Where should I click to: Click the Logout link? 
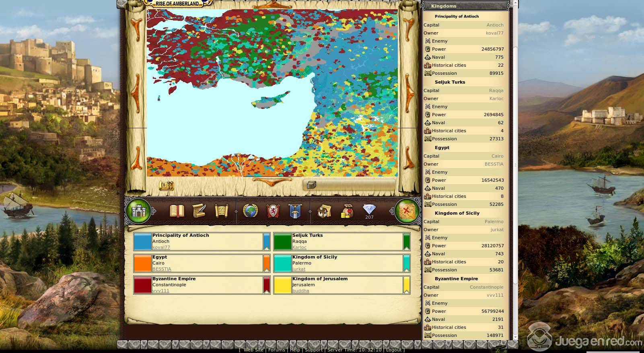393,350
